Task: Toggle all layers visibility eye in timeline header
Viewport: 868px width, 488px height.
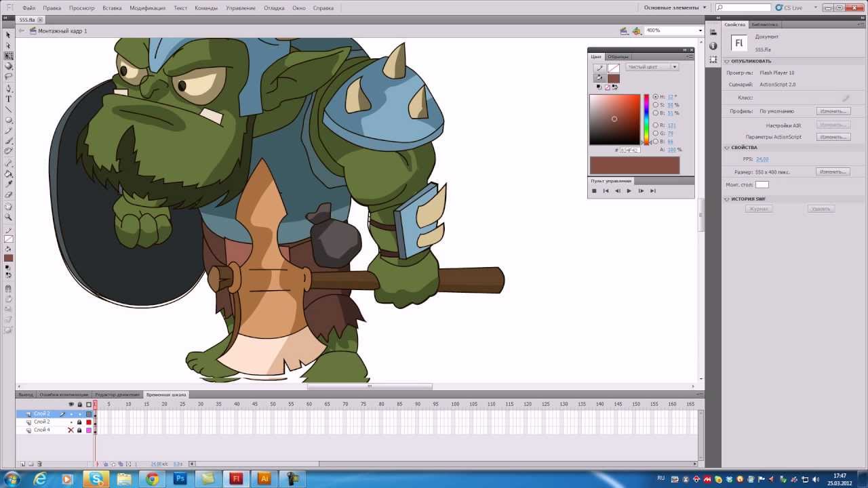Action: (x=71, y=405)
